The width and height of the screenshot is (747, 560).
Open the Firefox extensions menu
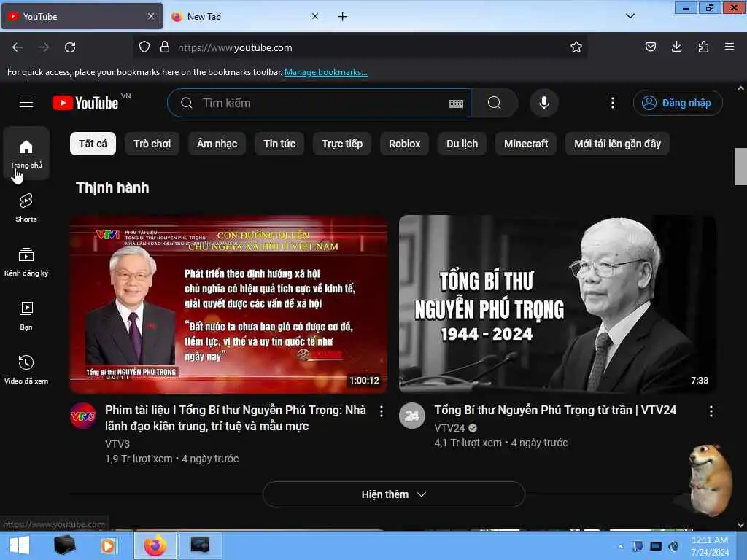click(x=703, y=47)
